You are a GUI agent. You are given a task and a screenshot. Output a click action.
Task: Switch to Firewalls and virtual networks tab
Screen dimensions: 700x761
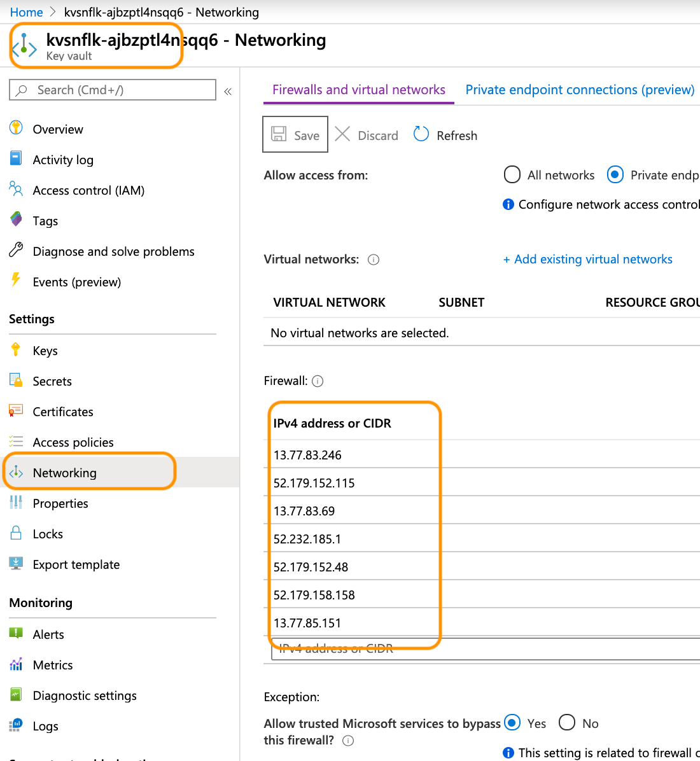pos(359,90)
